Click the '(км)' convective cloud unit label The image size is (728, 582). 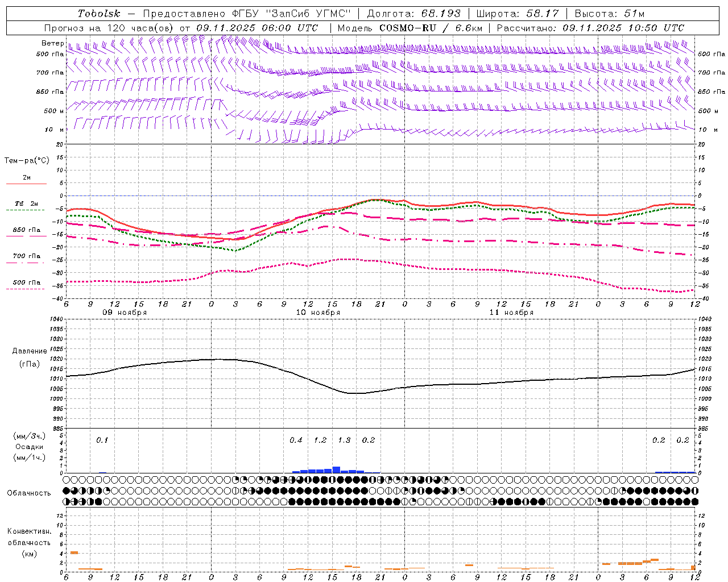30,554
